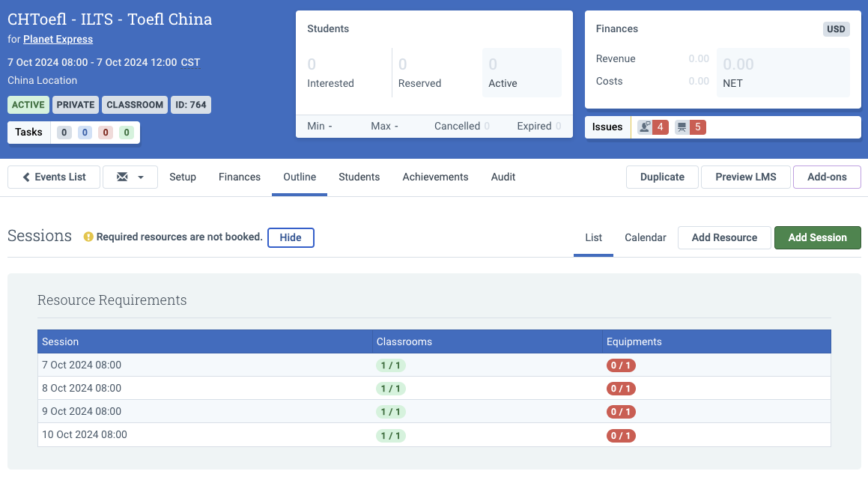This screenshot has height=477, width=868.
Task: Open the email dropdown arrow
Action: point(141,177)
